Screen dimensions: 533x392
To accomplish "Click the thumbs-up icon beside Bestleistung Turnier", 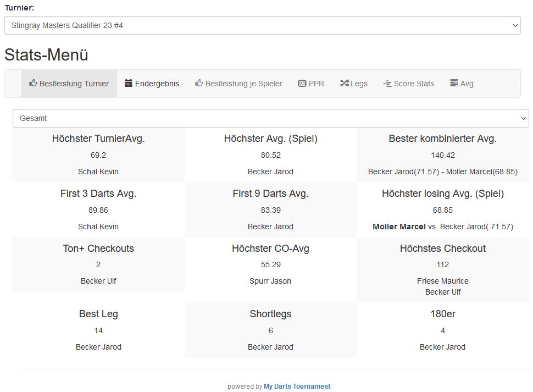I will (33, 84).
